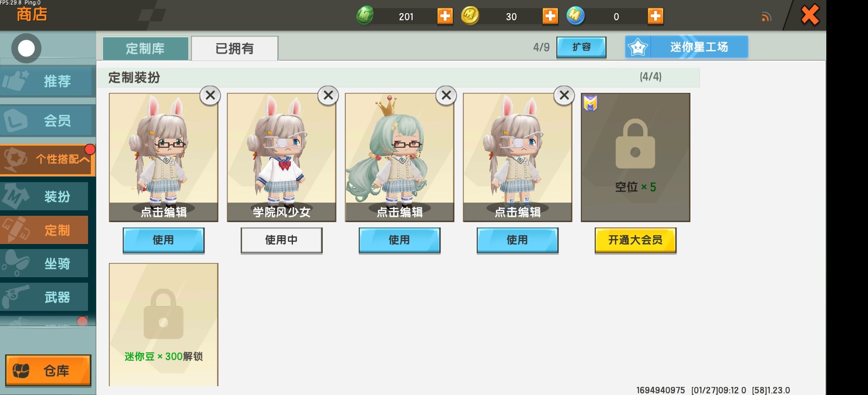
Task: Open the 仓库 warehouse button
Action: 48,370
